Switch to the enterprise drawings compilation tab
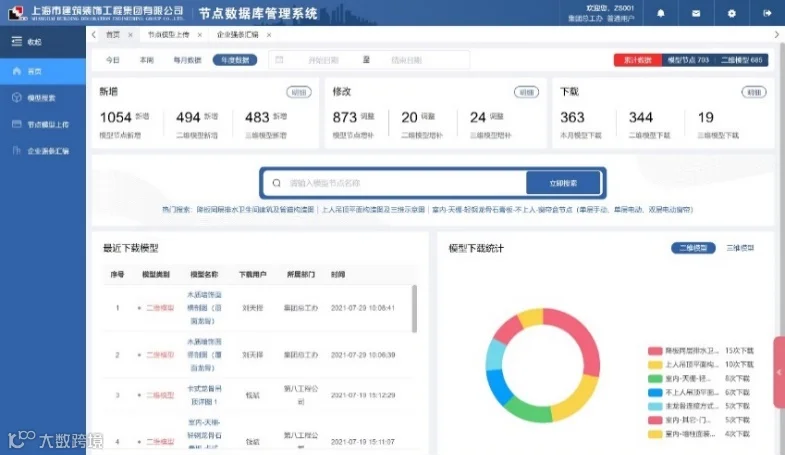The height and width of the screenshot is (456, 785). (x=237, y=35)
